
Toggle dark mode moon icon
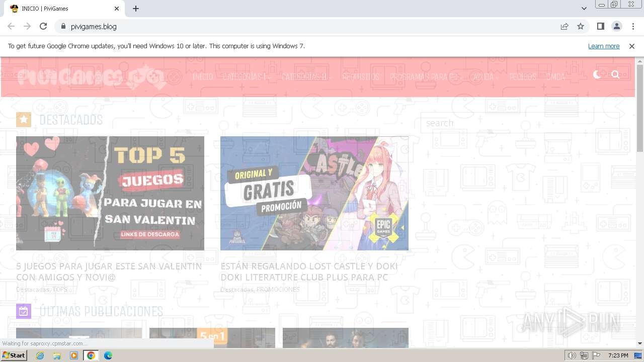click(x=597, y=74)
